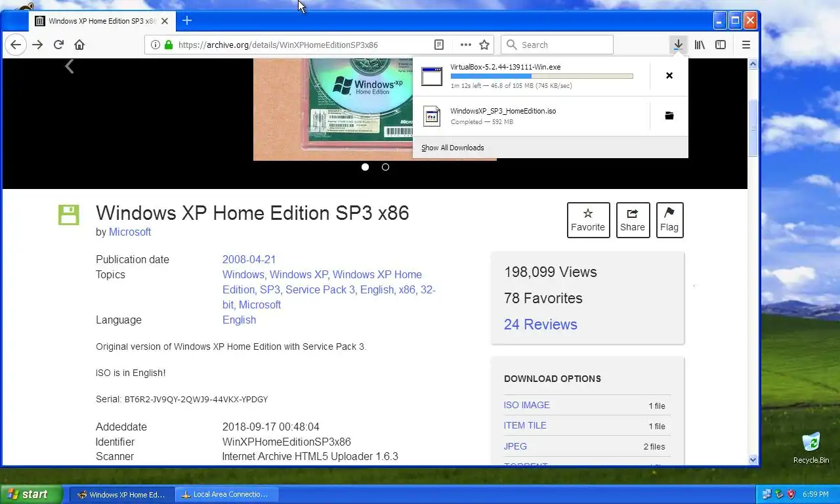Screen dimensions: 840x504
Task: Click the page scrollbar up arrow
Action: click(x=753, y=64)
